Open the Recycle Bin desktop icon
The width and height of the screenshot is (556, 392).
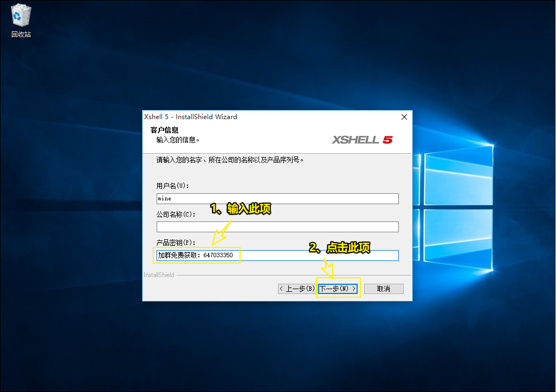pos(21,21)
